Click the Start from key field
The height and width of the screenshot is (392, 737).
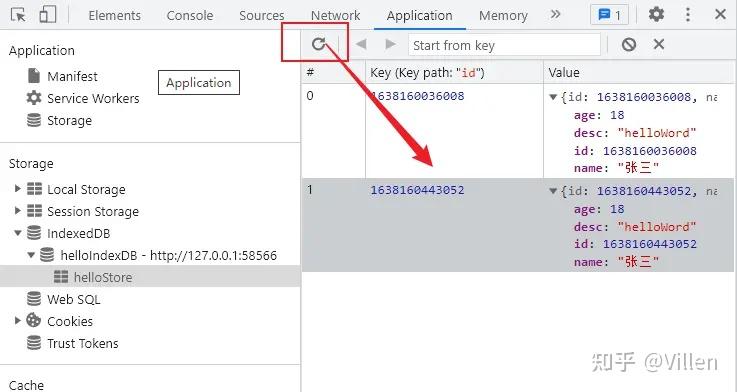click(504, 45)
